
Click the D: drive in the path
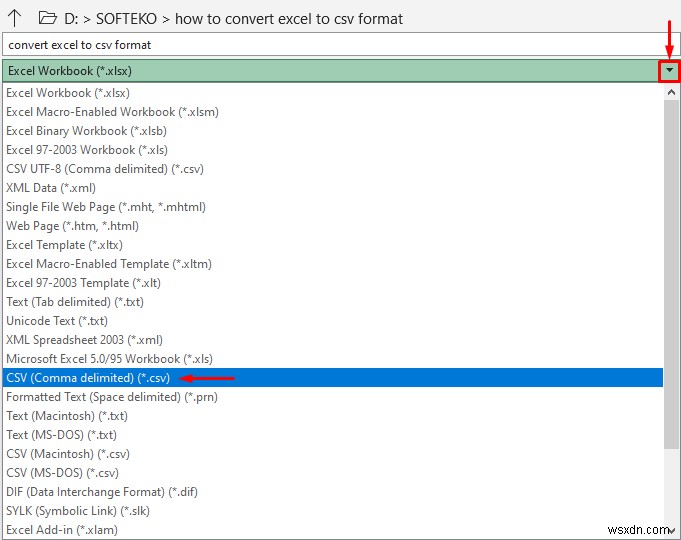point(71,19)
